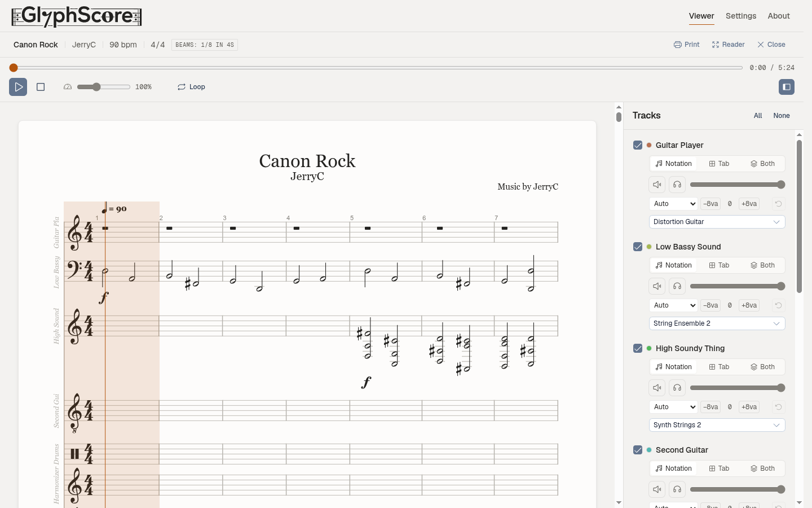Solo the Guitar Player track with headphones icon
Screen dimensions: 812x508
coord(677,185)
